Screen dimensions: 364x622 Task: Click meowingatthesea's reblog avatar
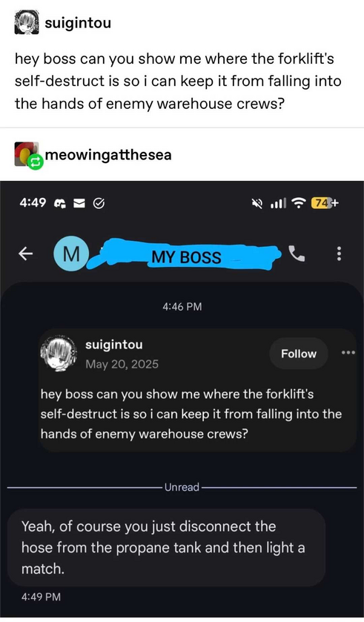[x=27, y=154]
